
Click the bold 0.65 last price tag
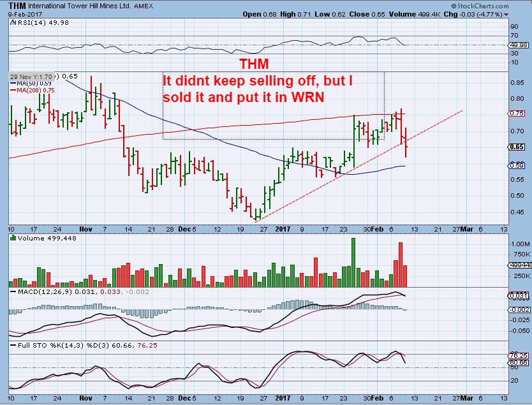517,147
